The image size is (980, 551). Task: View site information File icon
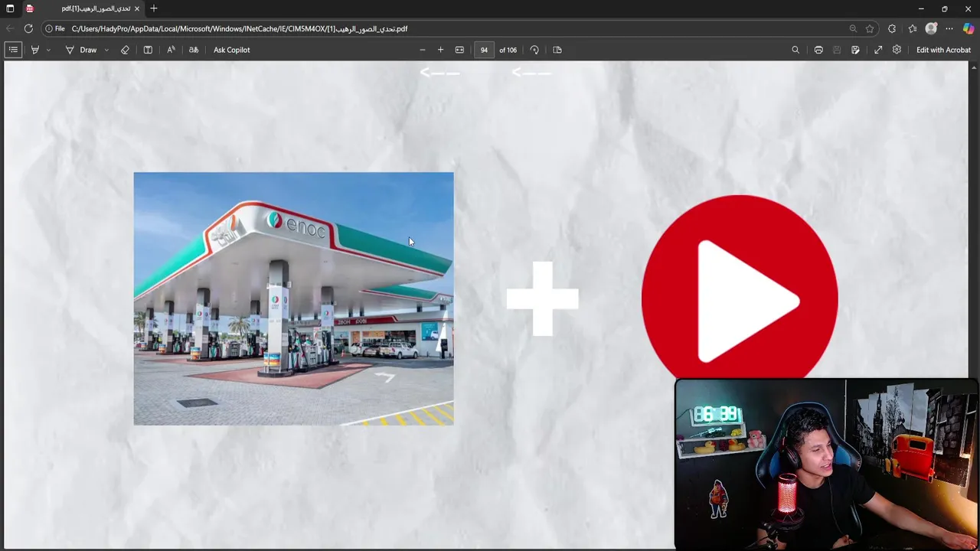tap(54, 28)
